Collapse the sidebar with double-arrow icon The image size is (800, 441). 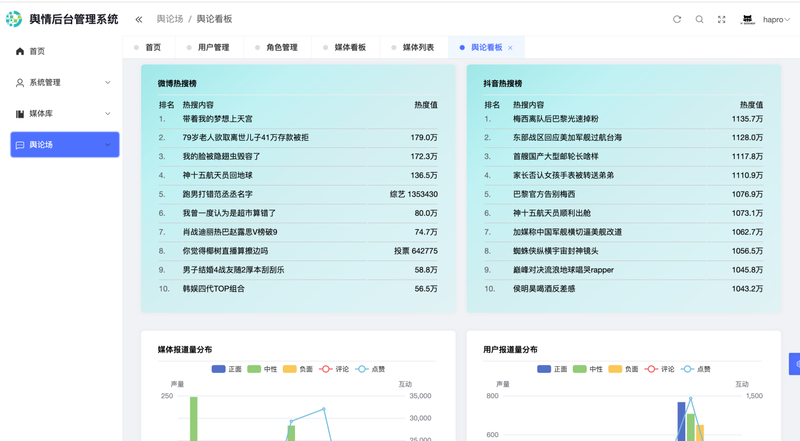(x=139, y=19)
